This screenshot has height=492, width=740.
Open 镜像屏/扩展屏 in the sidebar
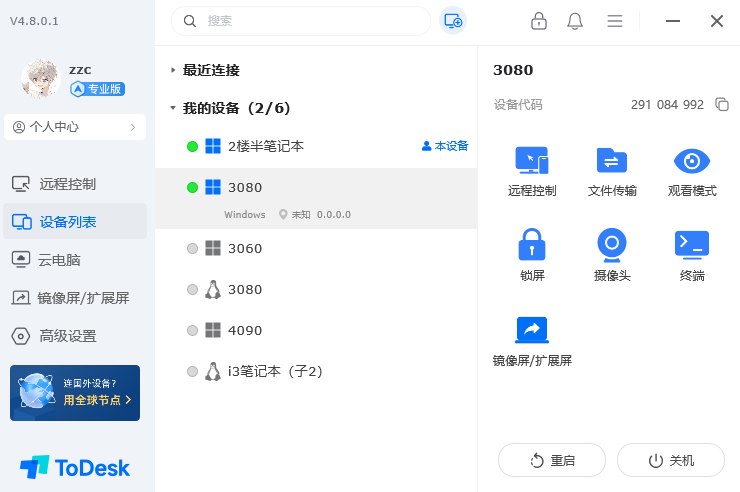tap(75, 298)
